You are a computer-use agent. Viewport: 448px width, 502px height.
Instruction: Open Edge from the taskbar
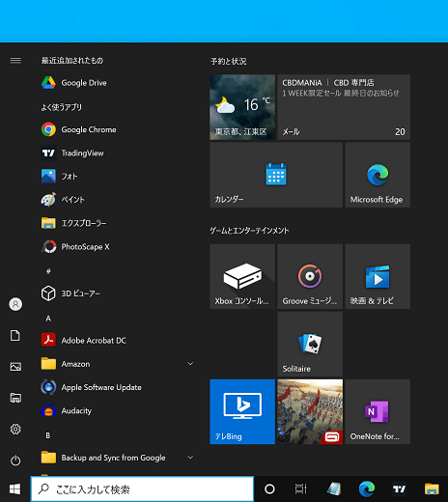pyautogui.click(x=367, y=489)
